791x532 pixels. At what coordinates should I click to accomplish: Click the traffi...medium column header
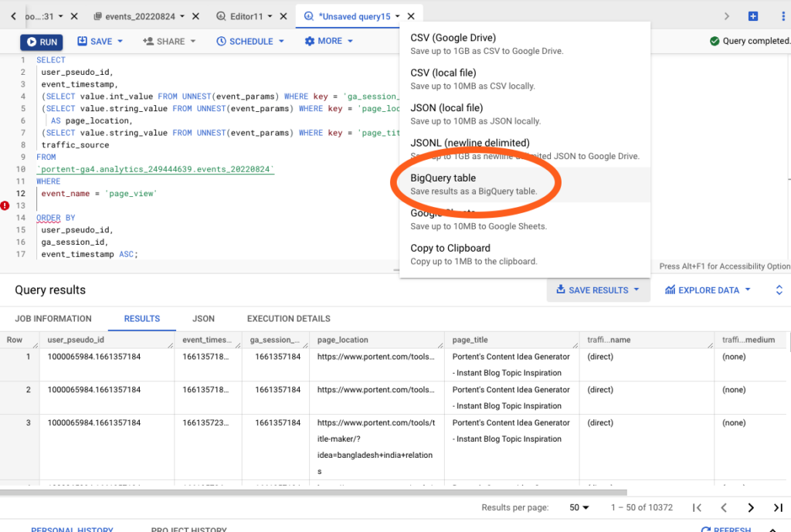pyautogui.click(x=749, y=340)
